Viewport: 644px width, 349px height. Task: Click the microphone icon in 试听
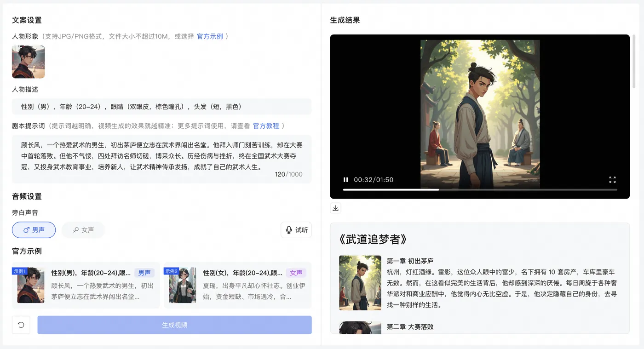point(289,230)
